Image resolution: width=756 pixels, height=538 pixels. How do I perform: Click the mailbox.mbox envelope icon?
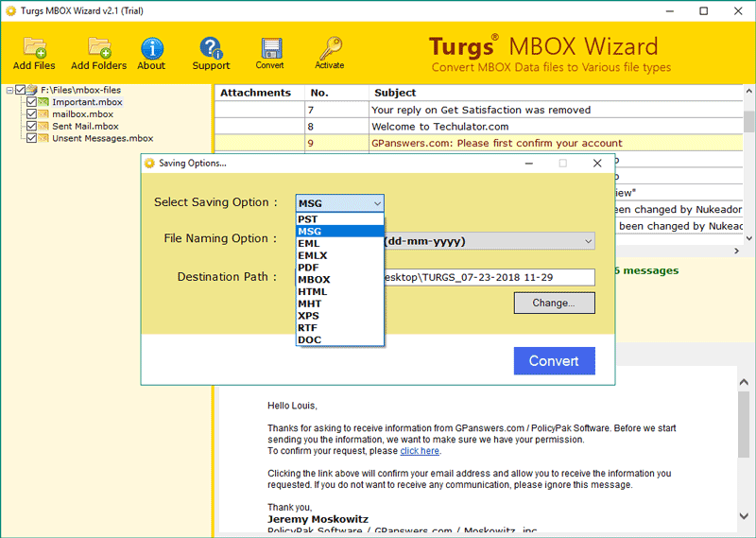pos(43,113)
